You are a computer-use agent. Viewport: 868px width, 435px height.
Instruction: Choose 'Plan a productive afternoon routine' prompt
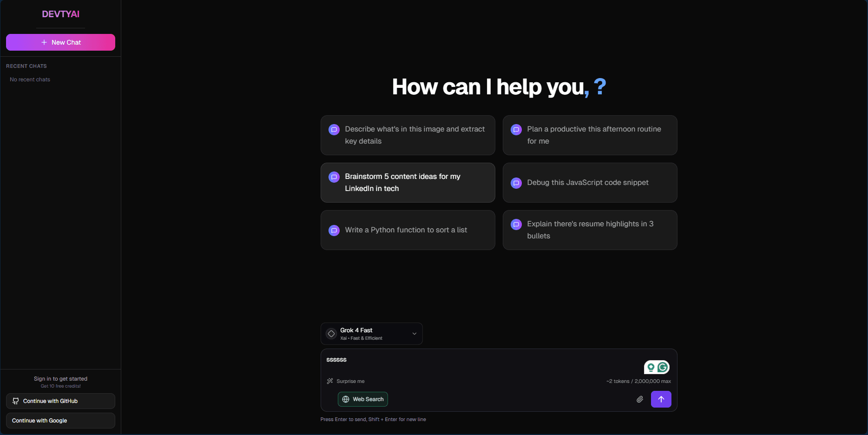click(590, 135)
